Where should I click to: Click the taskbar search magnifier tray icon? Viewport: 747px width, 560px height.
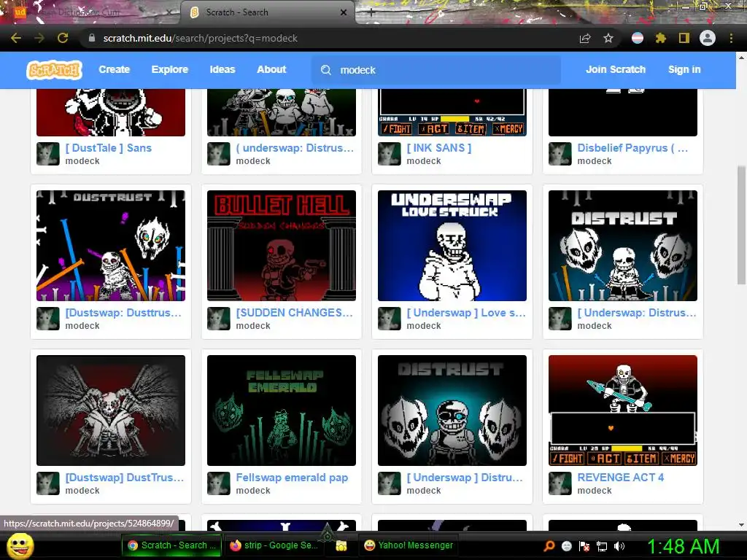(549, 545)
